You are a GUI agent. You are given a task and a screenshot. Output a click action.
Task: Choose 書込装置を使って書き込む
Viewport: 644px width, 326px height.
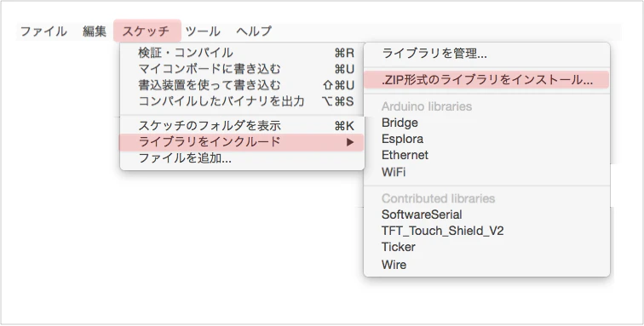[x=242, y=85]
